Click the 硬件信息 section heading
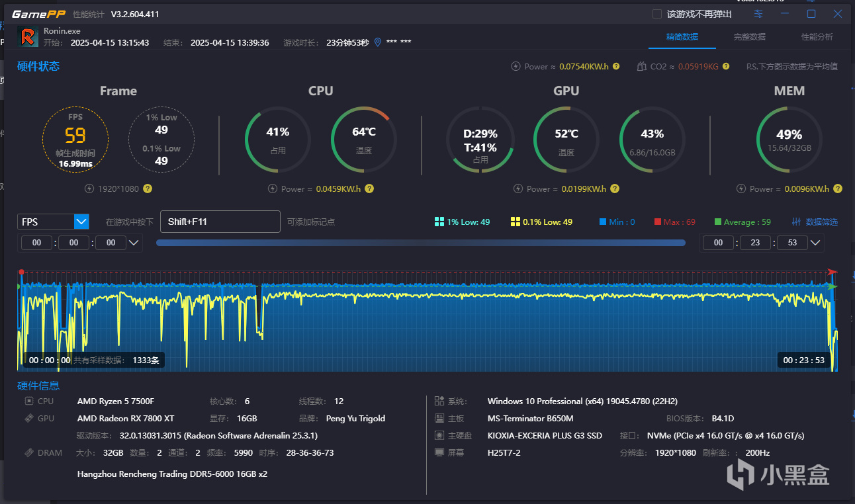855x504 pixels. click(x=38, y=386)
